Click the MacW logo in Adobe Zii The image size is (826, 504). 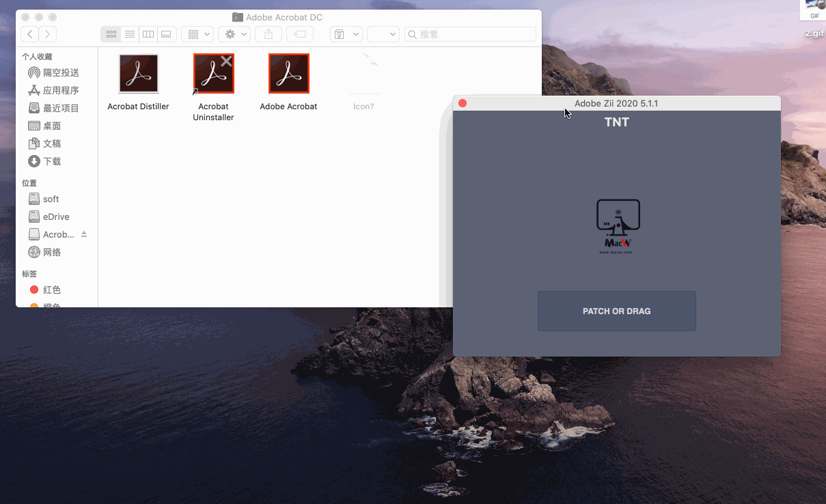point(618,227)
